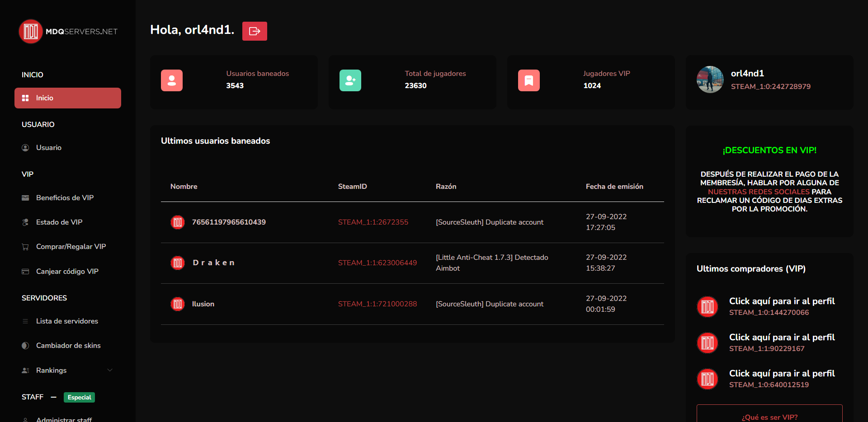
Task: Click first "Click aquí para ir al perfil" link
Action: pyautogui.click(x=782, y=301)
